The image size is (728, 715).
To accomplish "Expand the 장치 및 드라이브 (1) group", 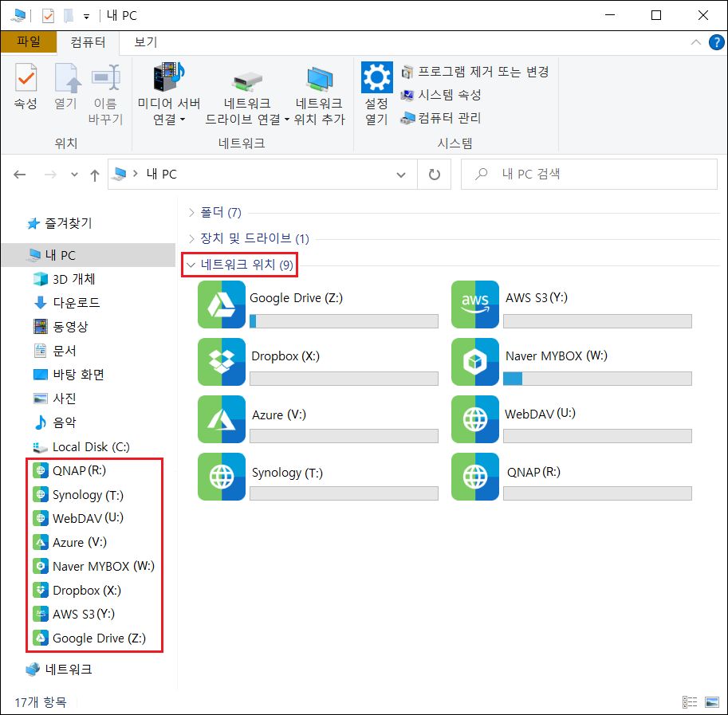I will click(191, 238).
